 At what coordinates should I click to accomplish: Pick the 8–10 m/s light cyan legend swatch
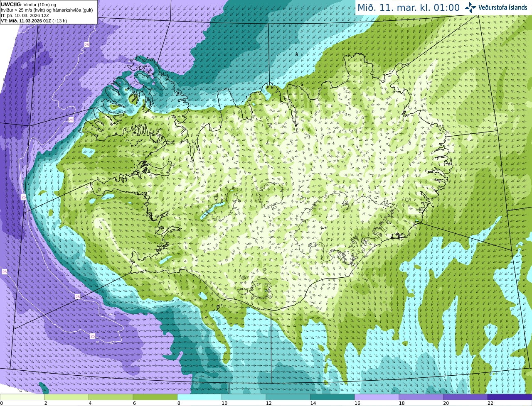pos(199,397)
